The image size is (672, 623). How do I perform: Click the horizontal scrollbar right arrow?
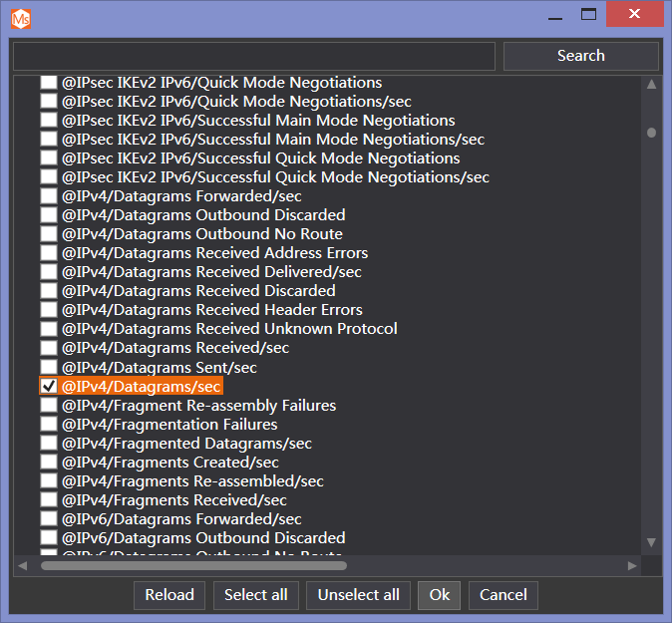pos(632,565)
